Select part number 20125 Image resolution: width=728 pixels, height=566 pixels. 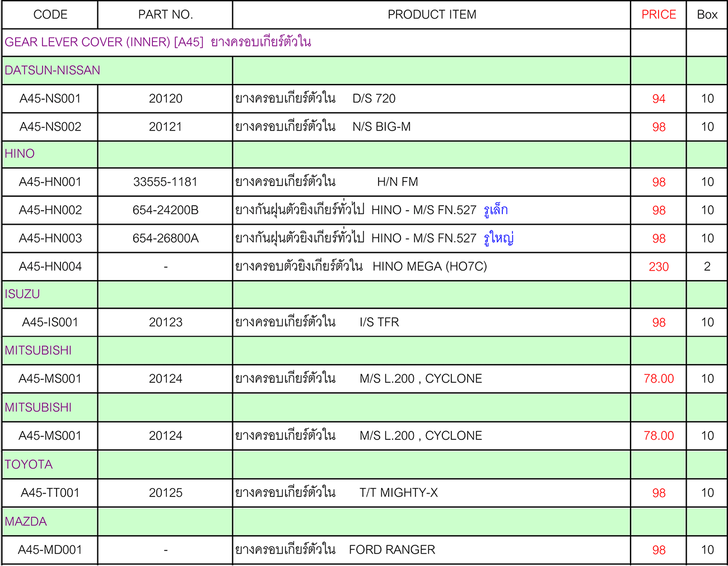(166, 493)
